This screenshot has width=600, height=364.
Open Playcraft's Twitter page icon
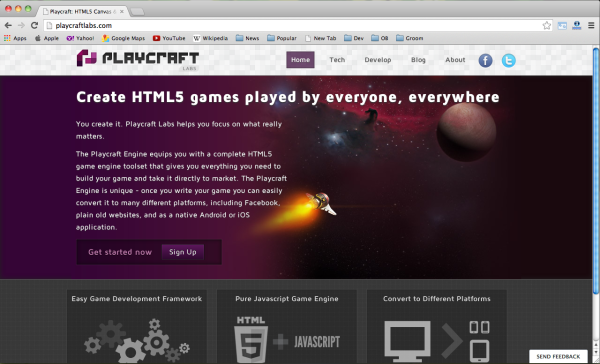tap(509, 60)
